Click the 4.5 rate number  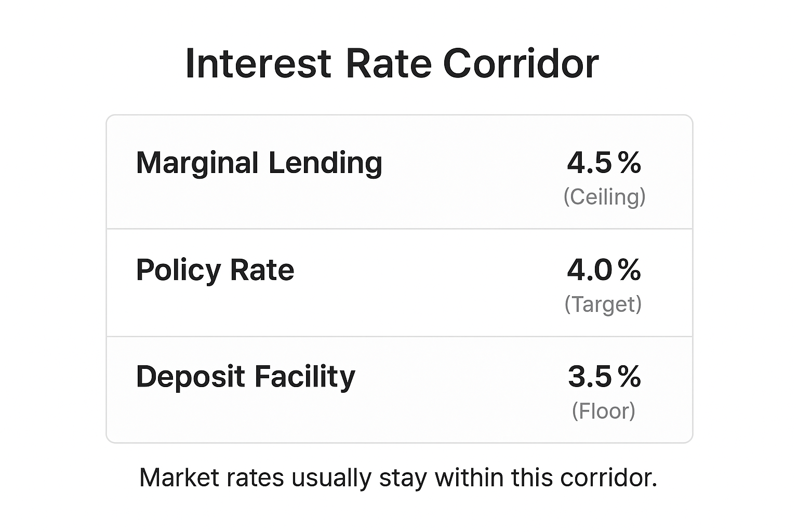coord(589,163)
